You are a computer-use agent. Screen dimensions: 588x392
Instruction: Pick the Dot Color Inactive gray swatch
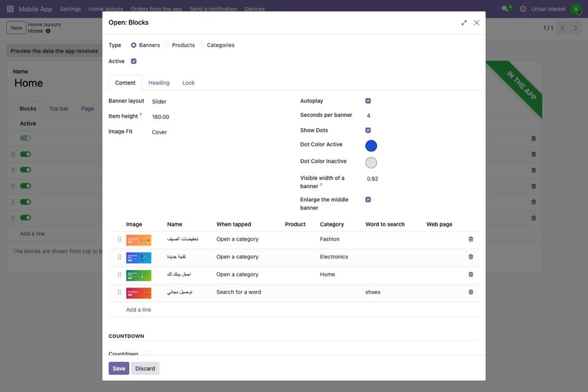(x=371, y=163)
